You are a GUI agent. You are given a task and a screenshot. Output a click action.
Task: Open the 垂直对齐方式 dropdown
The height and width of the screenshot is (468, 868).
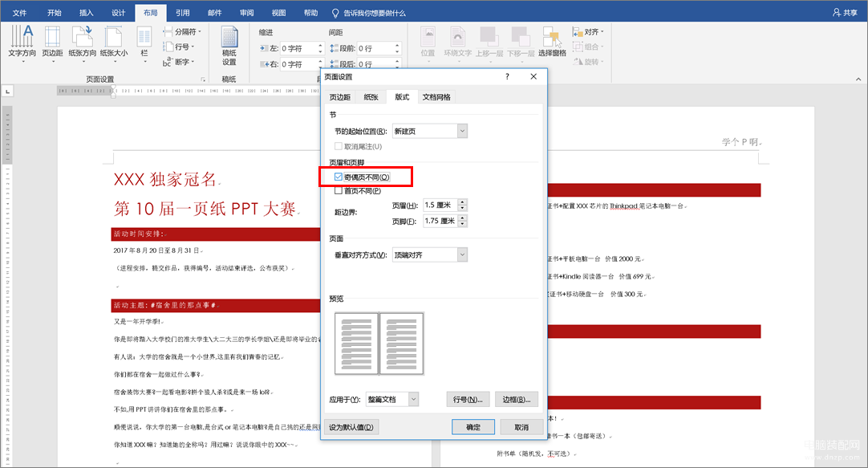click(x=429, y=254)
